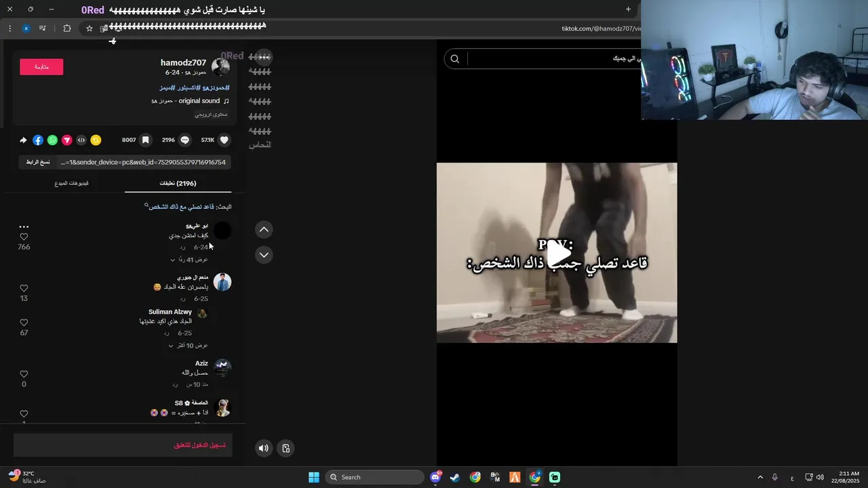
Task: Click the log in to comment link
Action: pos(200,445)
